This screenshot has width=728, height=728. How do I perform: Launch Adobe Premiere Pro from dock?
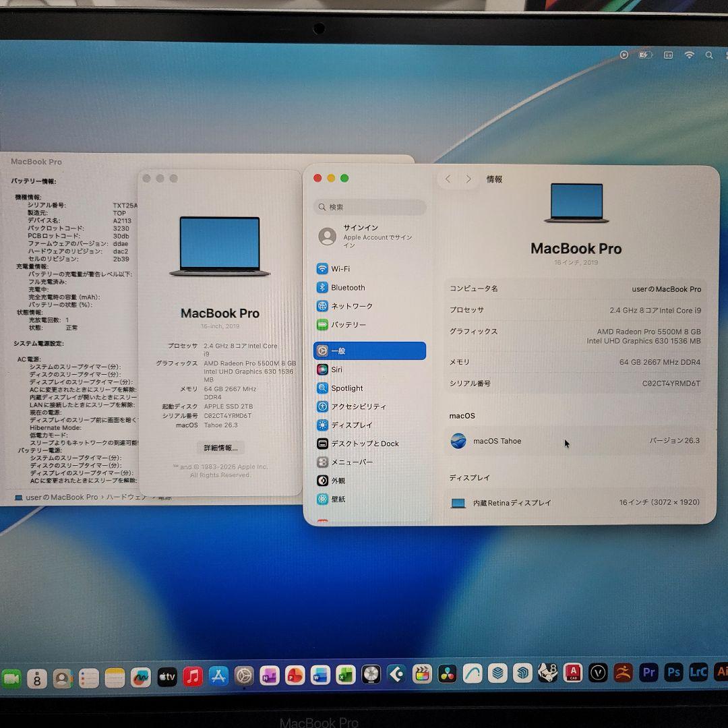point(648,672)
